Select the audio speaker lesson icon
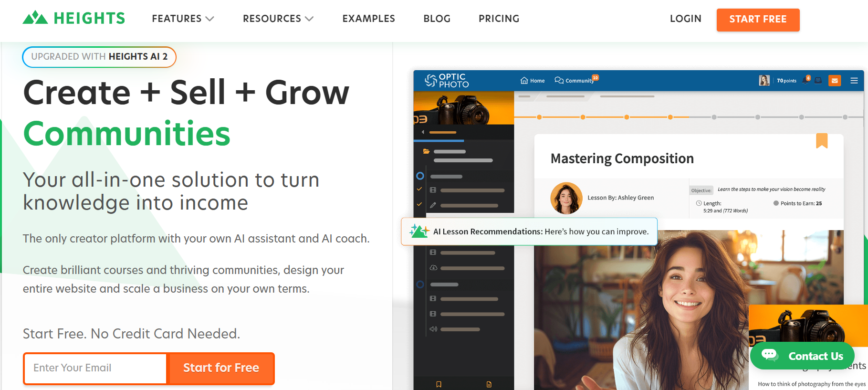868x390 pixels. 433,329
